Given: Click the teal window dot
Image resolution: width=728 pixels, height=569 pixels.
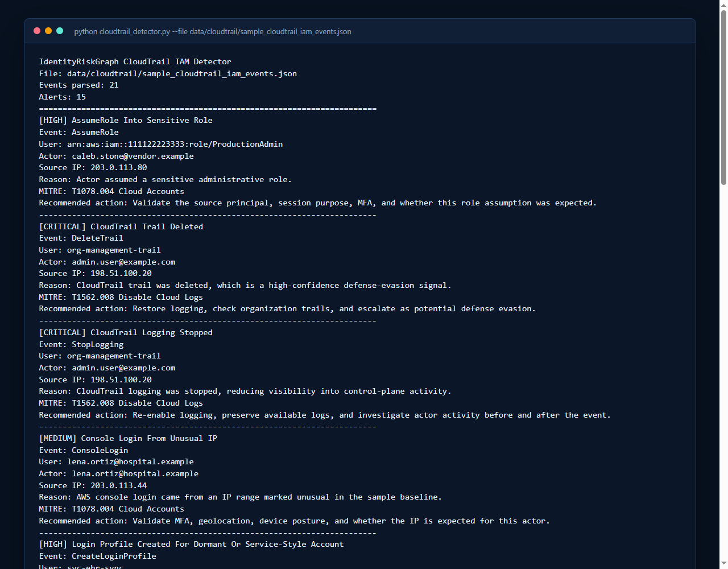Looking at the screenshot, I should (60, 31).
